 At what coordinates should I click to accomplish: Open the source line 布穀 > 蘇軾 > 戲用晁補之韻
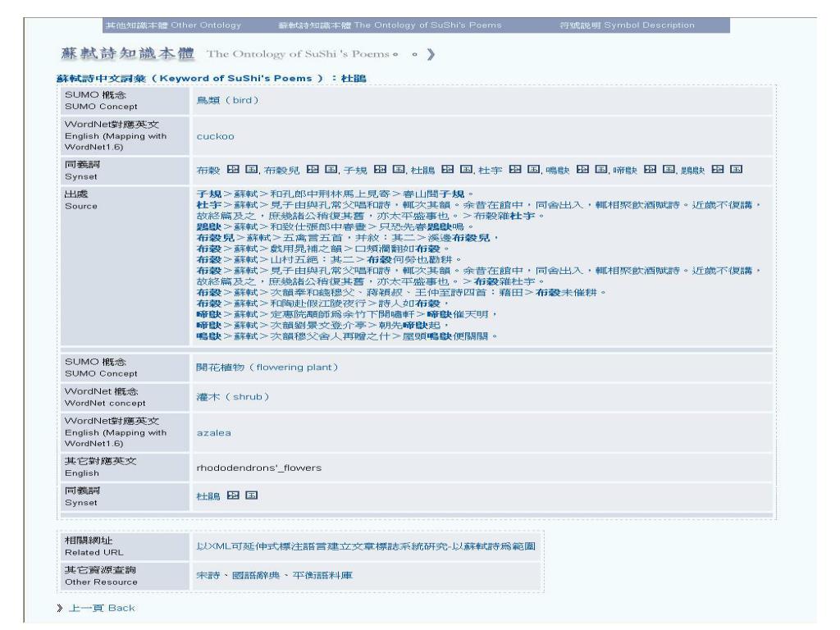tap(323, 249)
